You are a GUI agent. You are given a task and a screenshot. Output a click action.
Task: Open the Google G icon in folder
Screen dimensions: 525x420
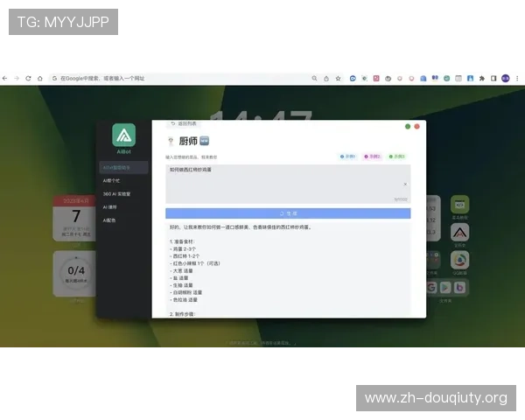[431, 287]
